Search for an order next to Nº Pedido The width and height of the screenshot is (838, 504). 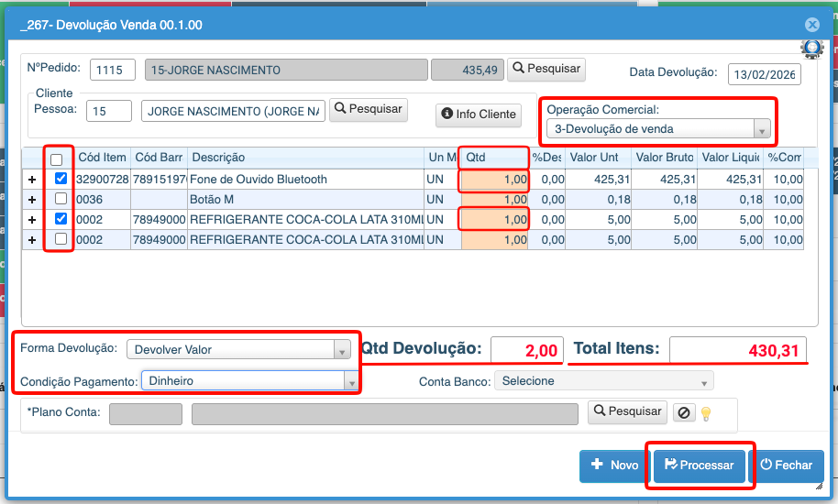pyautogui.click(x=546, y=69)
